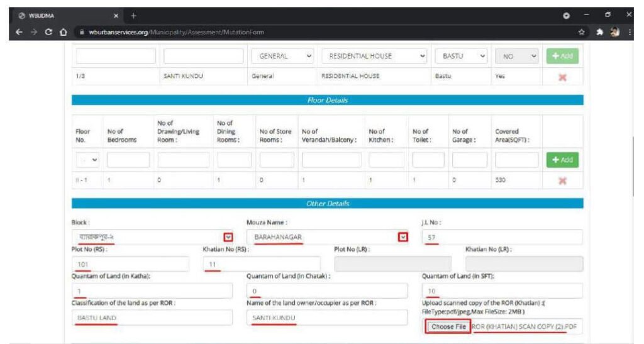This screenshot has width=644, height=344.
Task: Open the browser three-dot menu
Action: [x=630, y=32]
